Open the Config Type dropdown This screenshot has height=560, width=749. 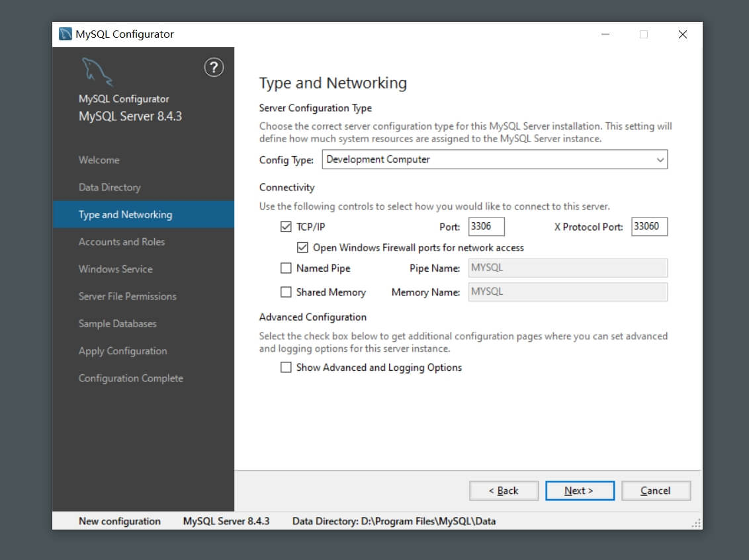tap(494, 159)
